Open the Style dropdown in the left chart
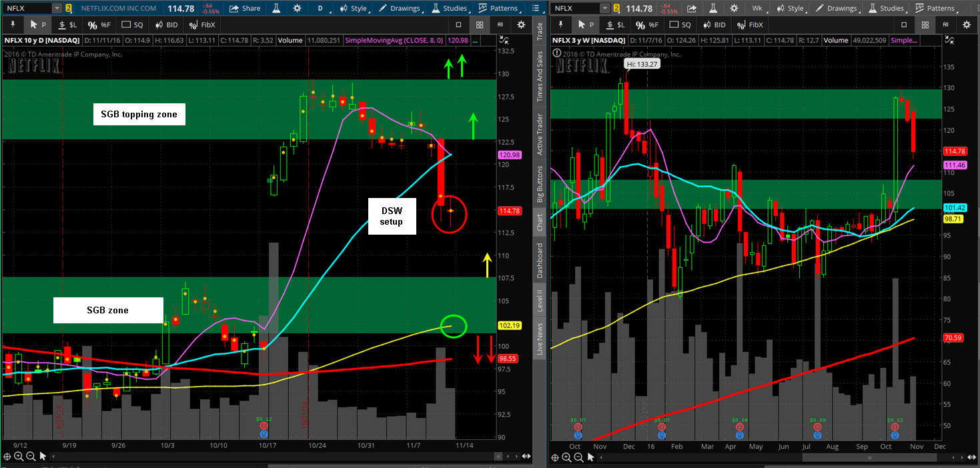The image size is (980, 468). [x=354, y=9]
